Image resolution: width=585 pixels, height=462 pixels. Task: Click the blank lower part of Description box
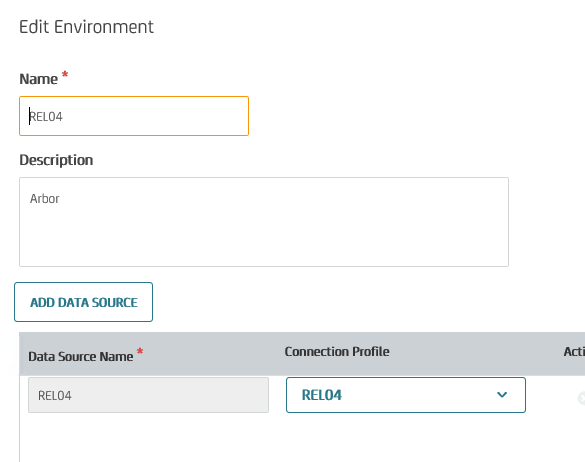point(264,239)
